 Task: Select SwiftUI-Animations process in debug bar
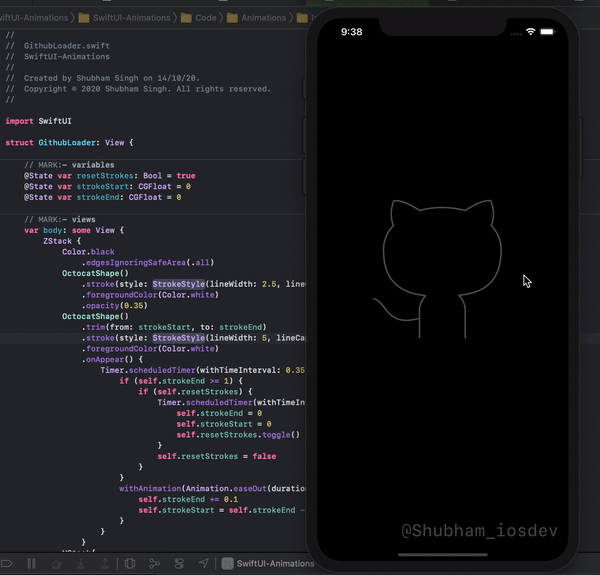coord(268,564)
